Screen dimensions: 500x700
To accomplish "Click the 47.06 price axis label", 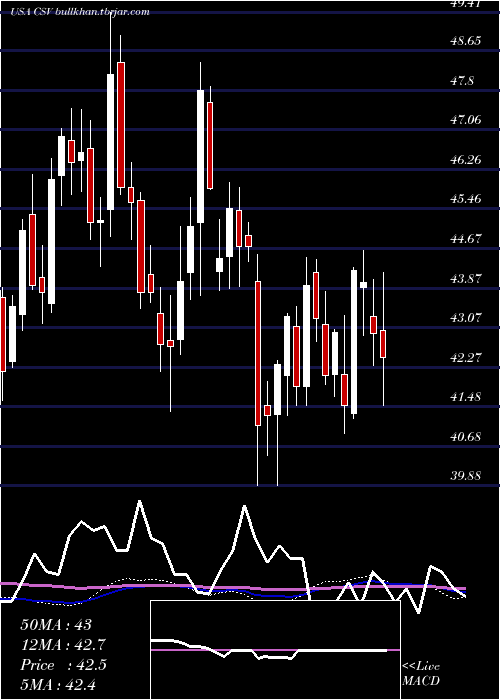I will coord(466,120).
